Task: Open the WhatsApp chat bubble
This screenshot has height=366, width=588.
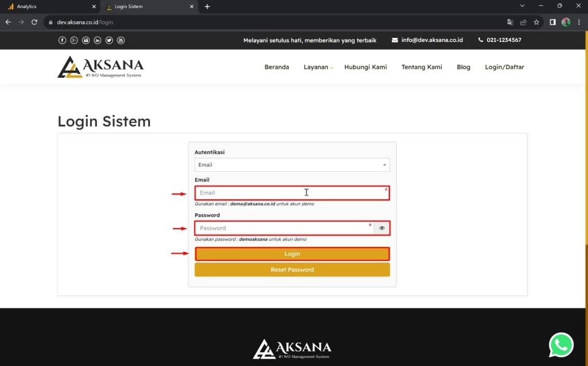Action: (x=561, y=345)
